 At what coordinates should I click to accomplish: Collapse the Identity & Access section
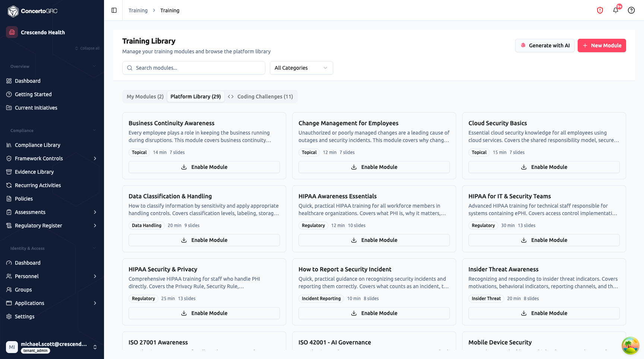[x=94, y=248]
